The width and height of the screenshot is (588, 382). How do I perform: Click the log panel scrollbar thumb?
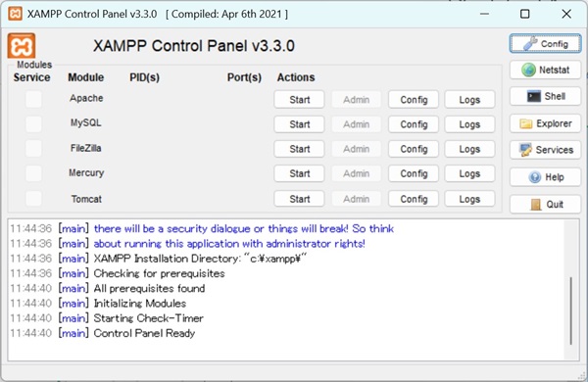[x=570, y=310]
